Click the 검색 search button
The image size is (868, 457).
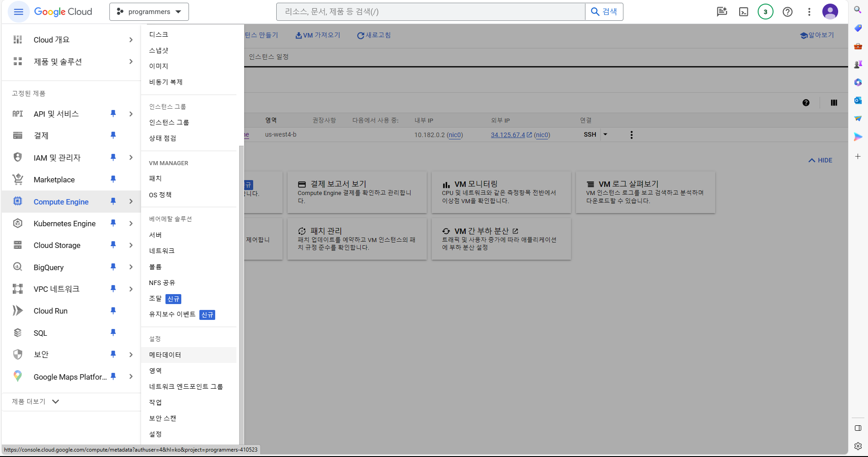[x=604, y=12]
